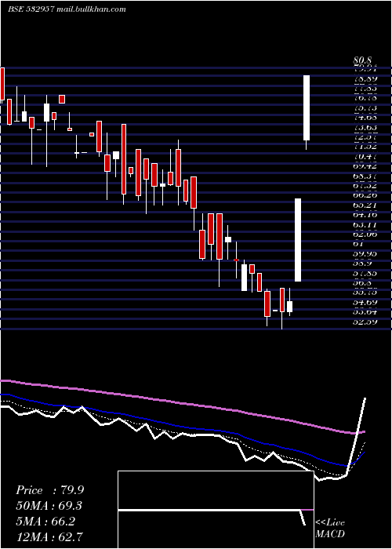Click the 78.89 price axis label
The image size is (392, 549).
tap(365, 79)
